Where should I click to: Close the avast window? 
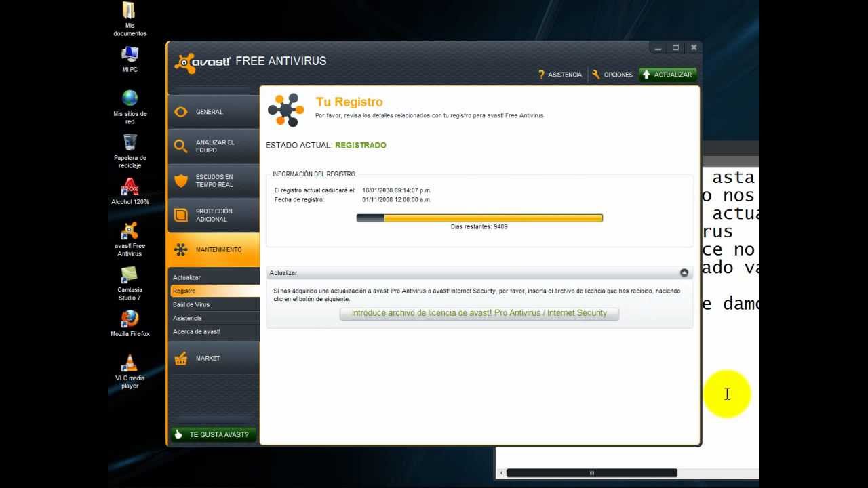[693, 47]
